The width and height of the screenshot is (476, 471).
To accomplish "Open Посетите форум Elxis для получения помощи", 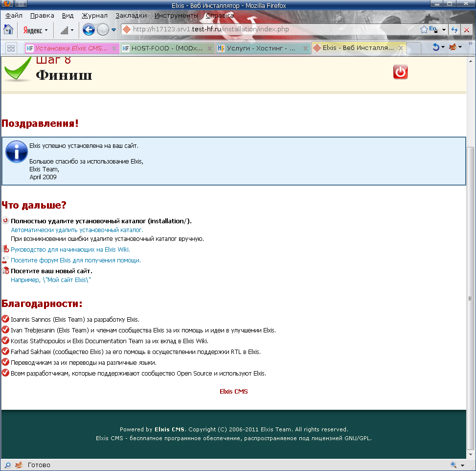I will [x=76, y=260].
